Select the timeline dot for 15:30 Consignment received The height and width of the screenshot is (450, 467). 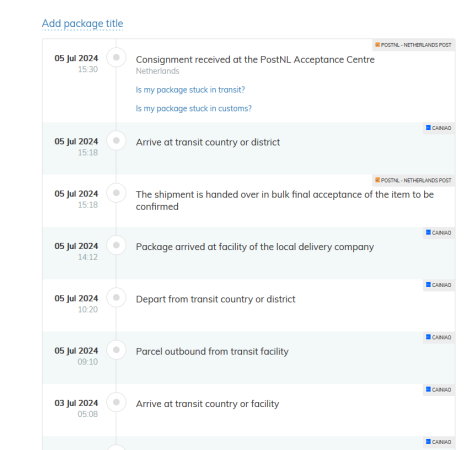[x=116, y=57]
